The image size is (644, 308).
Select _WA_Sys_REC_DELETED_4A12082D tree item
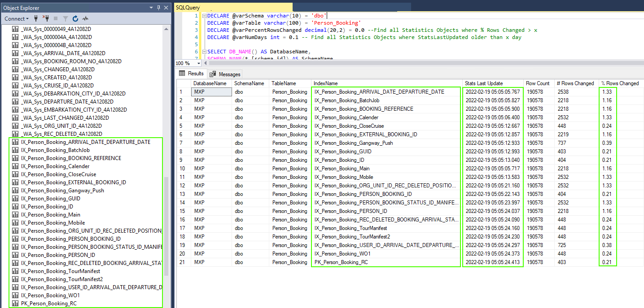coord(61,134)
